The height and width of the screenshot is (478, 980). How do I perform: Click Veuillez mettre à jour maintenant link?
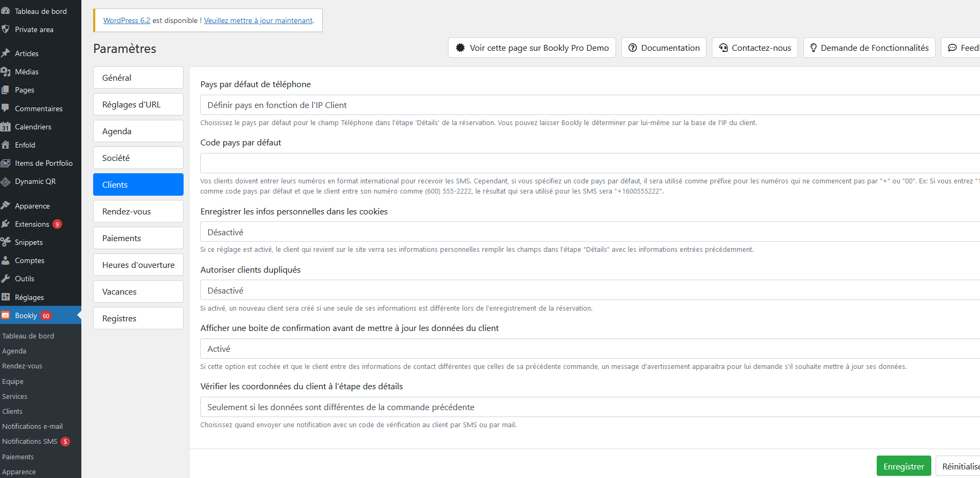(x=258, y=20)
